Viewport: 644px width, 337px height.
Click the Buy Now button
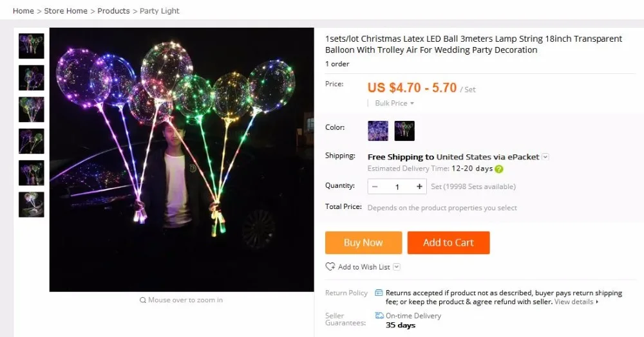tap(363, 242)
